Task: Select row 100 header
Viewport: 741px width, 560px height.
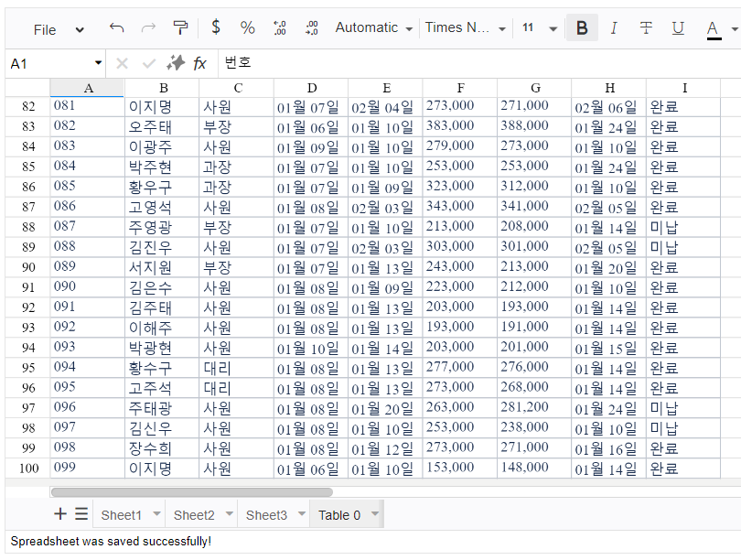Action: [27, 468]
